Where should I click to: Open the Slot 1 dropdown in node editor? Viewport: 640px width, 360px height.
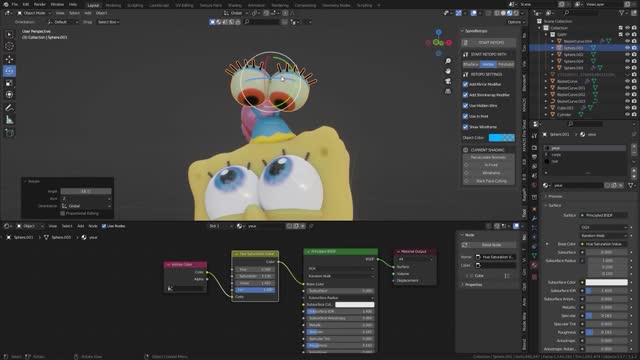coord(220,226)
